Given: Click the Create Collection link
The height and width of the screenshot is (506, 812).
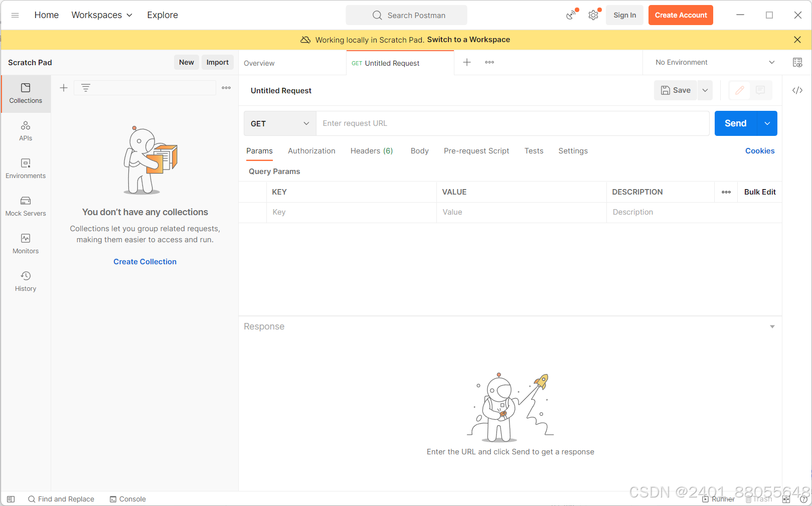Looking at the screenshot, I should (x=145, y=262).
